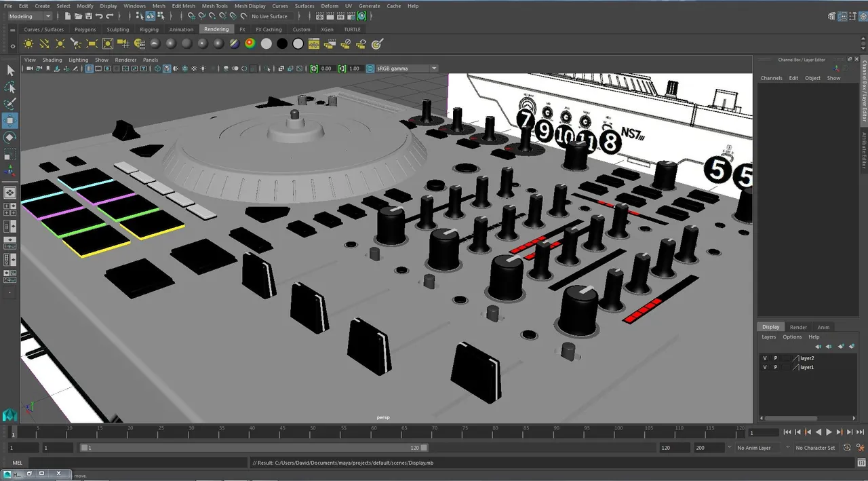Create new empty display layer icon
The width and height of the screenshot is (868, 481).
coord(841,346)
